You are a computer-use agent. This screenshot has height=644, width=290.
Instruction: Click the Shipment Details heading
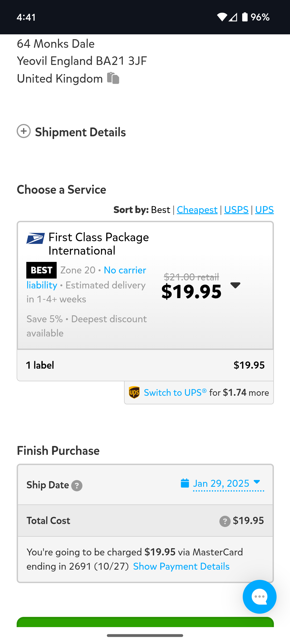click(81, 132)
